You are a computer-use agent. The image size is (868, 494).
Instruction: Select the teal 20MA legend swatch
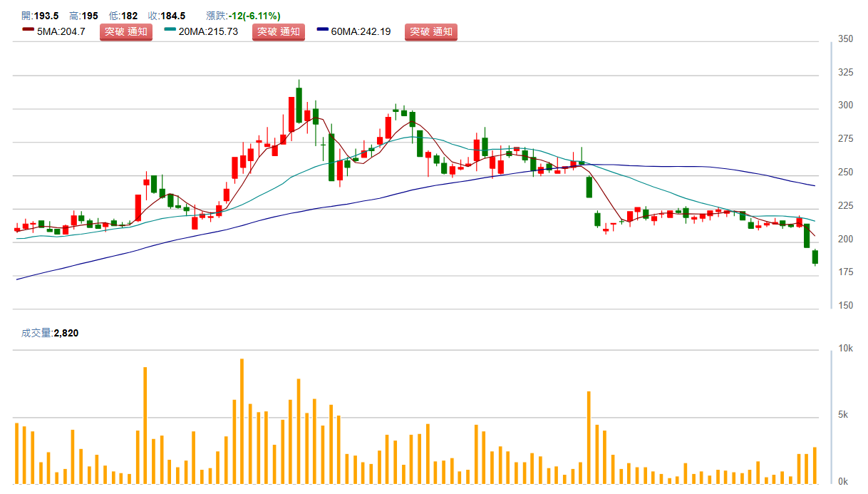click(170, 30)
